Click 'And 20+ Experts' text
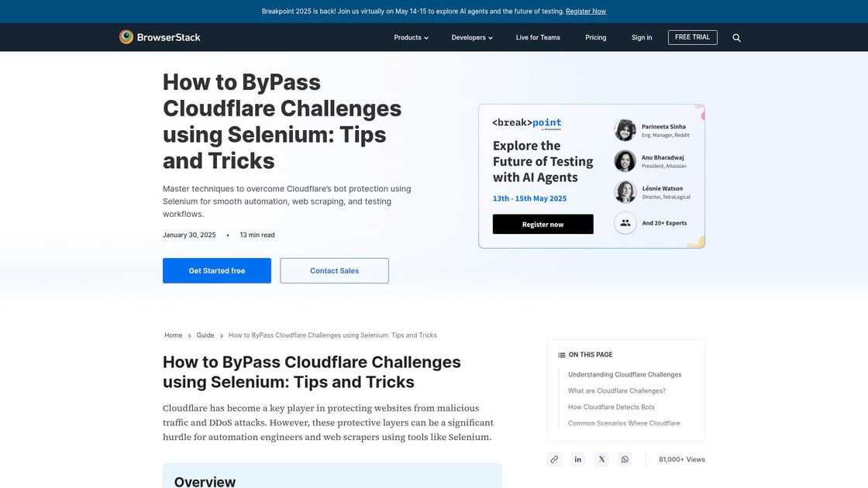Image resolution: width=868 pixels, height=488 pixels. click(664, 223)
